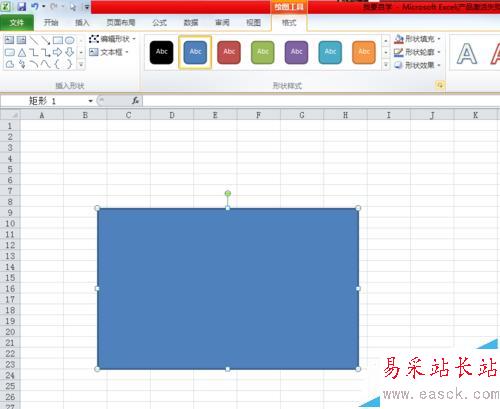Click inside the formula bar

pyautogui.click(x=321, y=101)
